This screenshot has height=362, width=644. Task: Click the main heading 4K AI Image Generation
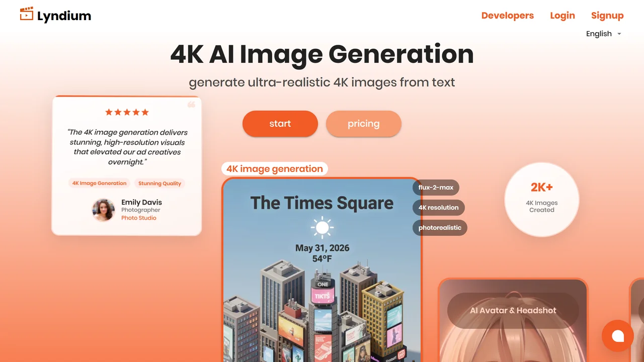[322, 54]
